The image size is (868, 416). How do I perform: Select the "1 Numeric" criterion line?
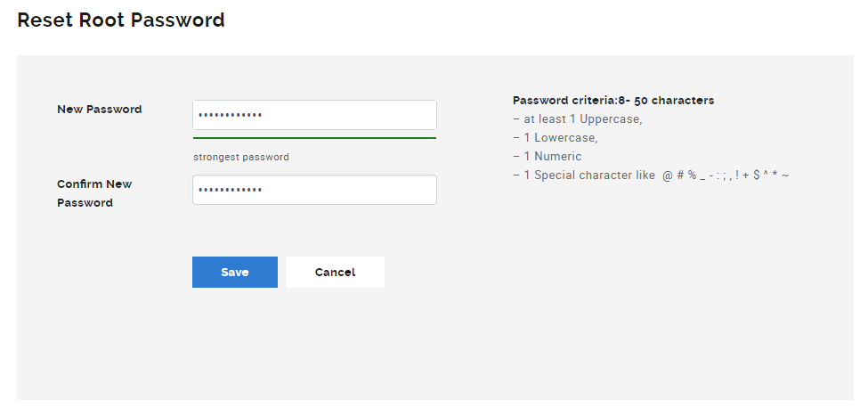[552, 157]
